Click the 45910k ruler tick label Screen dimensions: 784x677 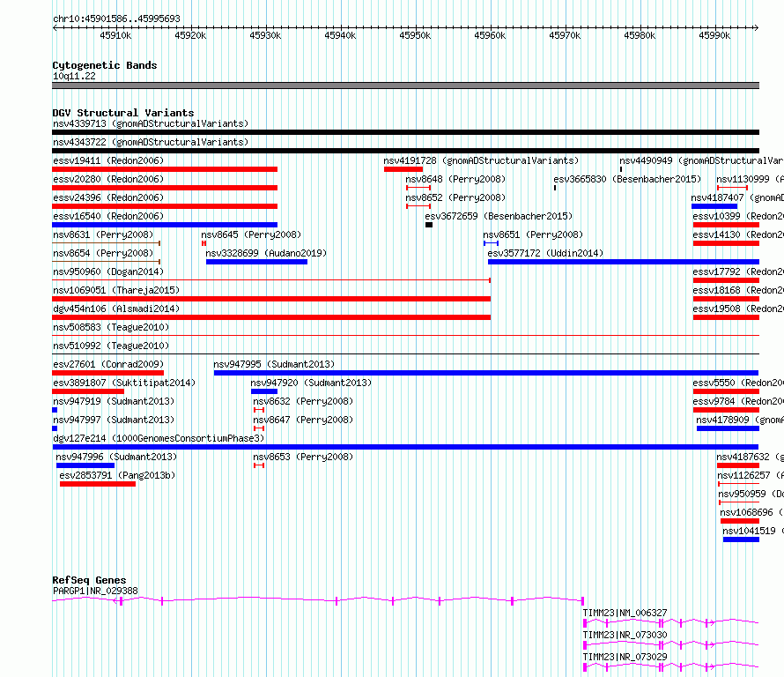pos(115,35)
